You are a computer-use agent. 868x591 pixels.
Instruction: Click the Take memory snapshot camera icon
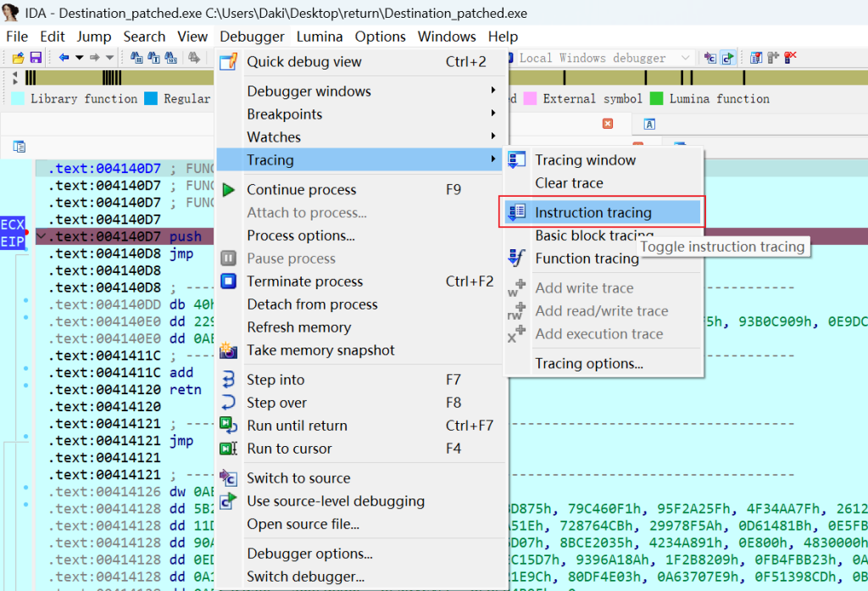click(229, 350)
